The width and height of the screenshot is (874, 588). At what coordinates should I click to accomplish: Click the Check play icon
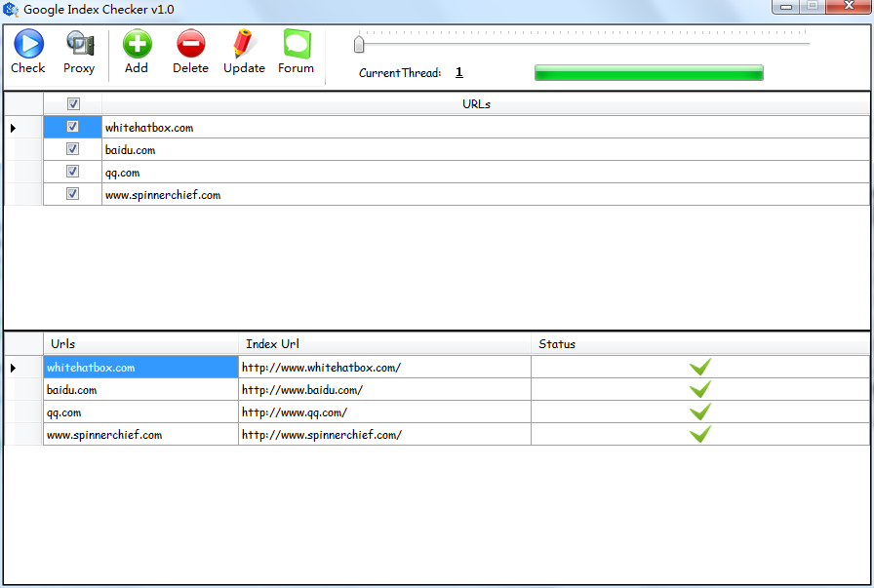coord(27,45)
